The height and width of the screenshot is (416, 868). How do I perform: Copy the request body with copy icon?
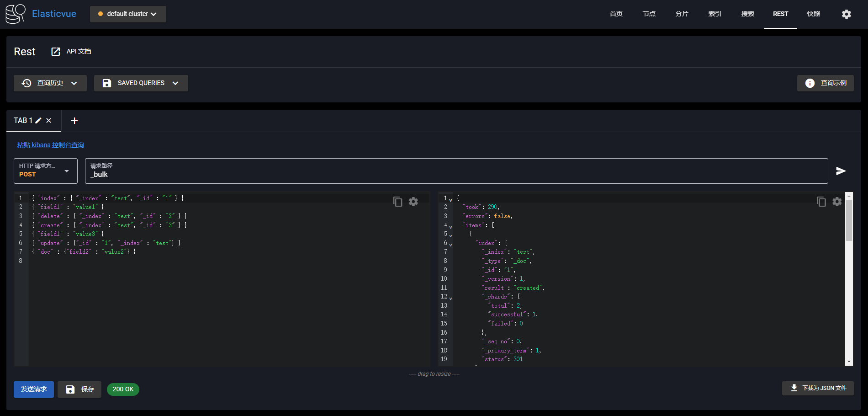click(397, 202)
